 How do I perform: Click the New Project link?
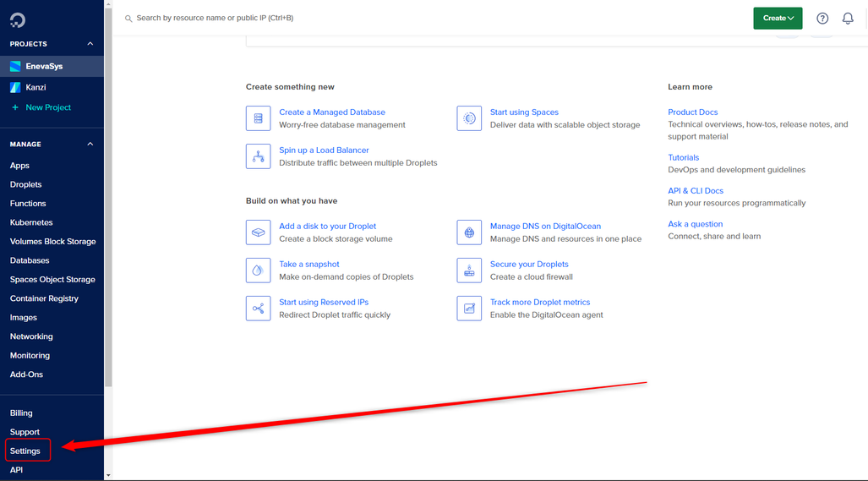coord(48,107)
